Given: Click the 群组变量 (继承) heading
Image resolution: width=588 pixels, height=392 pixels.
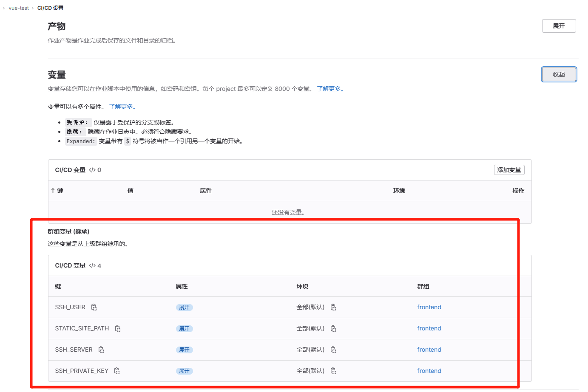Looking at the screenshot, I should 68,231.
